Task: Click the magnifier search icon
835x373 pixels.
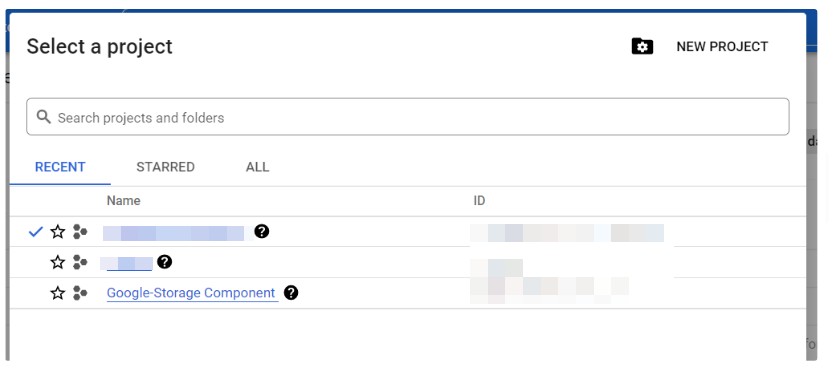Action: pyautogui.click(x=44, y=117)
